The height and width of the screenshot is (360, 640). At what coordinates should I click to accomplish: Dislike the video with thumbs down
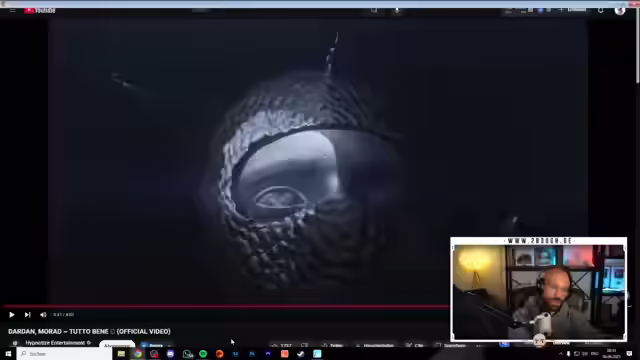pyautogui.click(x=304, y=345)
